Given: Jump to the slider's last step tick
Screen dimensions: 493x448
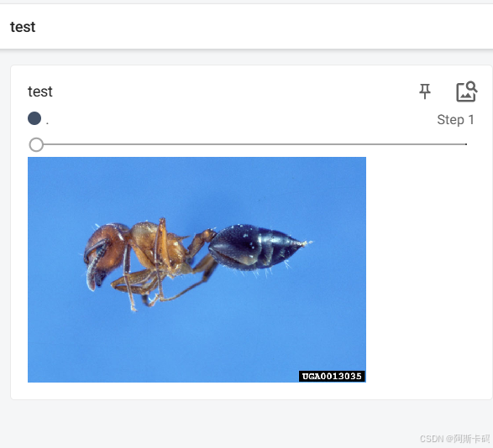Looking at the screenshot, I should click(466, 144).
